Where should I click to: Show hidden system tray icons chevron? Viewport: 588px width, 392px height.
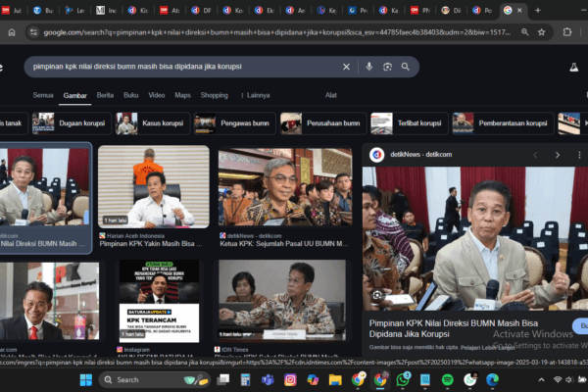pos(542,380)
